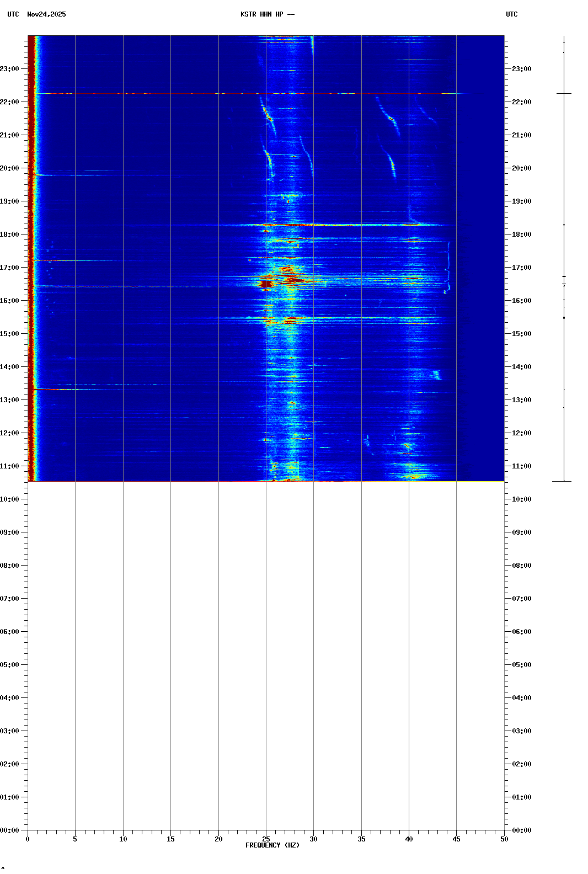Viewport: 588px width, 874px height.
Task: Click the FREQUENCY (HZ) axis label
Action: coord(272,845)
